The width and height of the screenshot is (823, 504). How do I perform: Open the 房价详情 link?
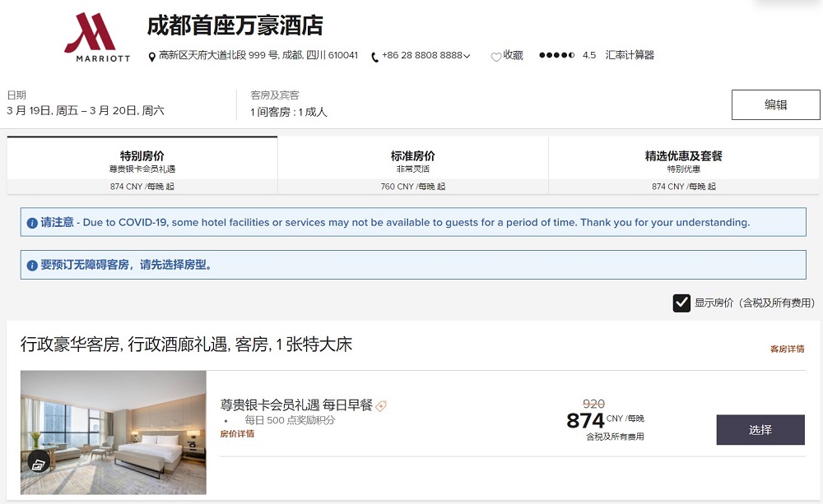click(x=237, y=434)
